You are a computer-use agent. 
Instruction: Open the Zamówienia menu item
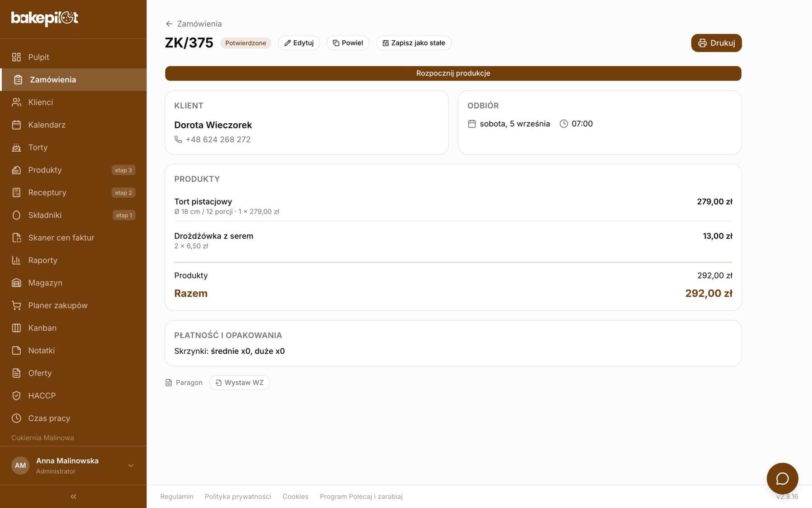click(73, 79)
